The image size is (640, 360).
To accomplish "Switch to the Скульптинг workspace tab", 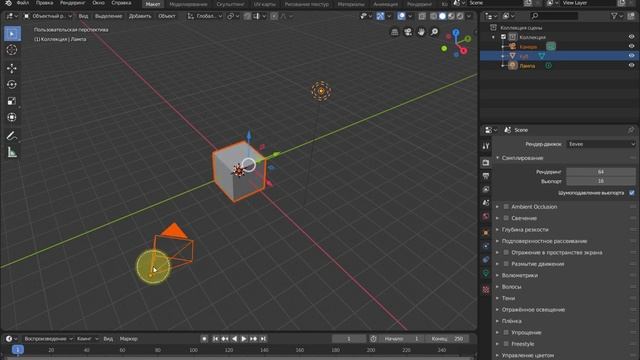I will pos(230,4).
